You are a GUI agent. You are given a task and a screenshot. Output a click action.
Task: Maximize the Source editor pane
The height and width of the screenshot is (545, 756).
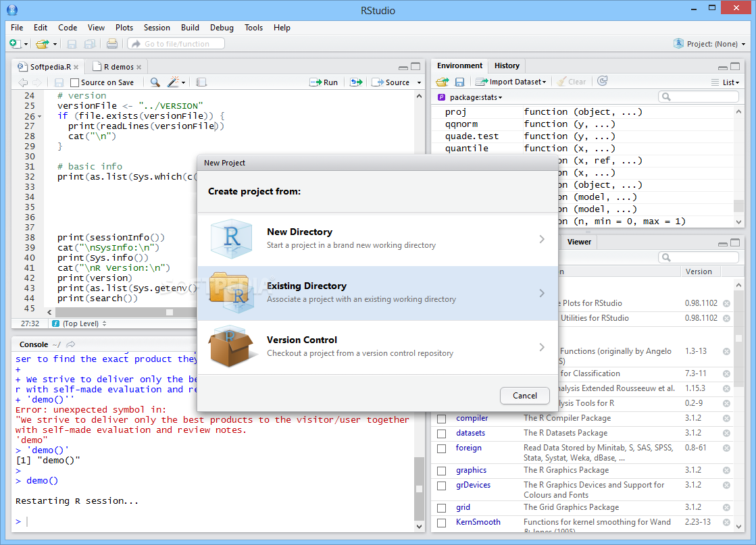click(x=415, y=66)
